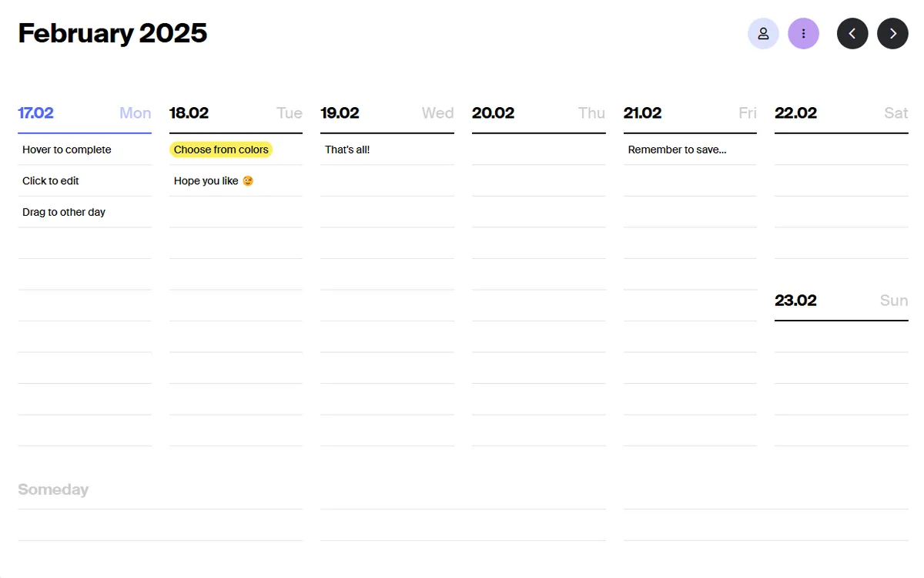This screenshot has height=578, width=924.
Task: Open the 'Remember to save...' task
Action: point(677,150)
